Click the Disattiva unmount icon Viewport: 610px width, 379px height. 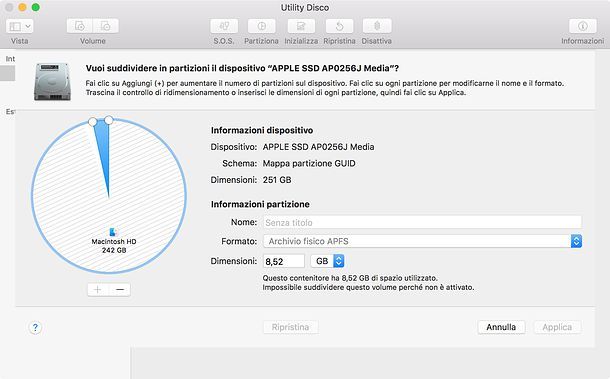377,26
